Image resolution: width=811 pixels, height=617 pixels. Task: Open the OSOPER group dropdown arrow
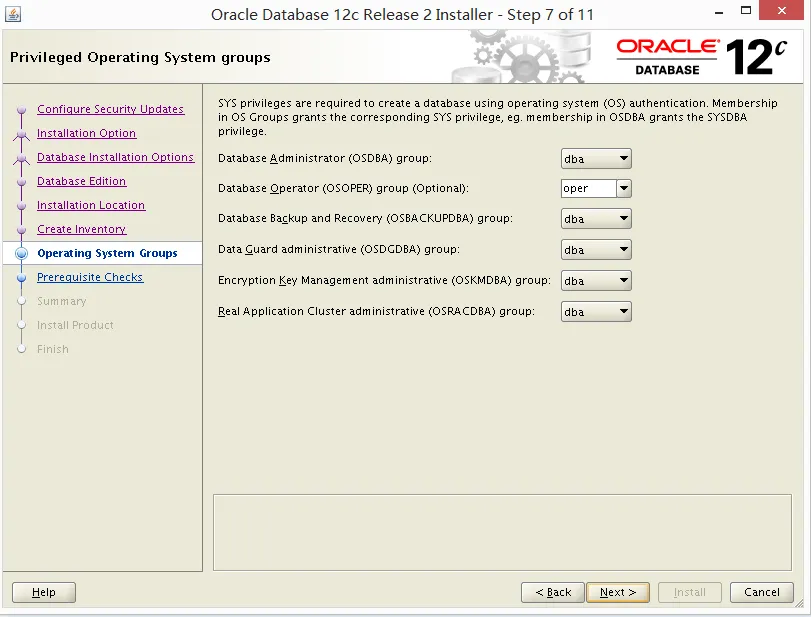[624, 188]
